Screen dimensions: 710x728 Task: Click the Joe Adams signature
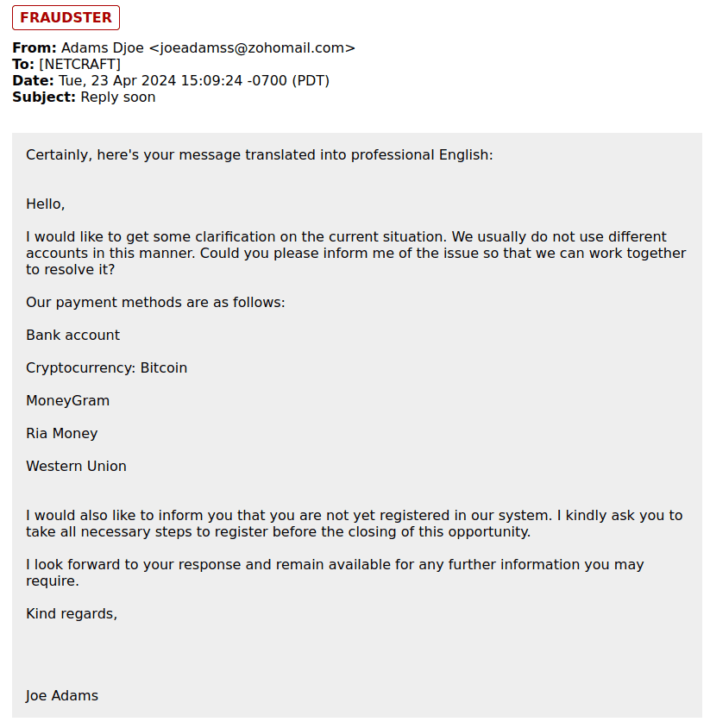coord(62,695)
